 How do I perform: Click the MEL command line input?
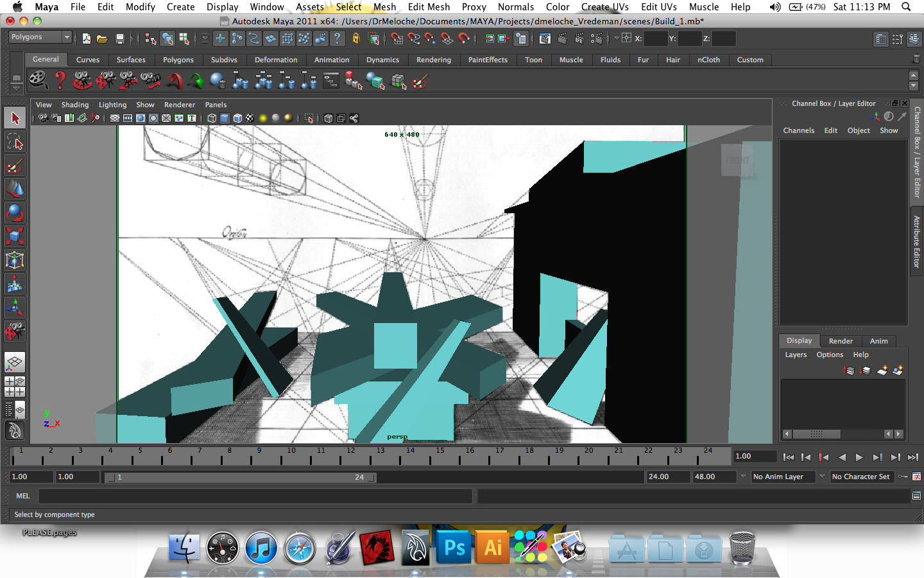255,496
